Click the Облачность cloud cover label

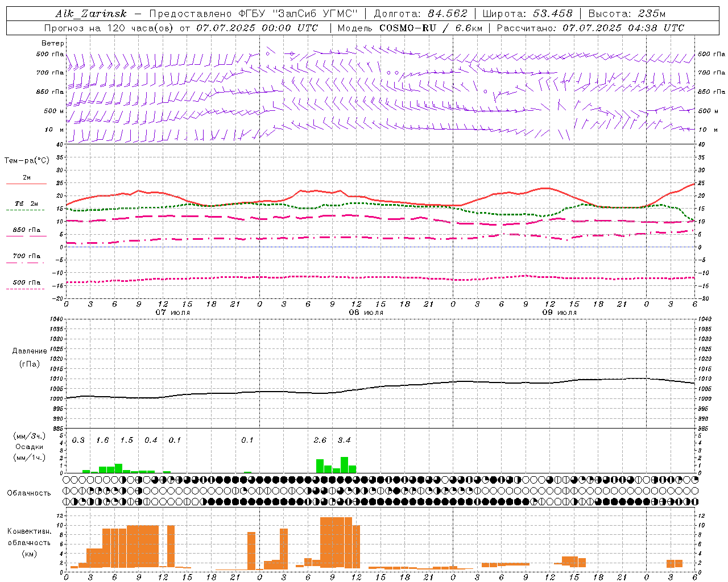pyautogui.click(x=29, y=493)
